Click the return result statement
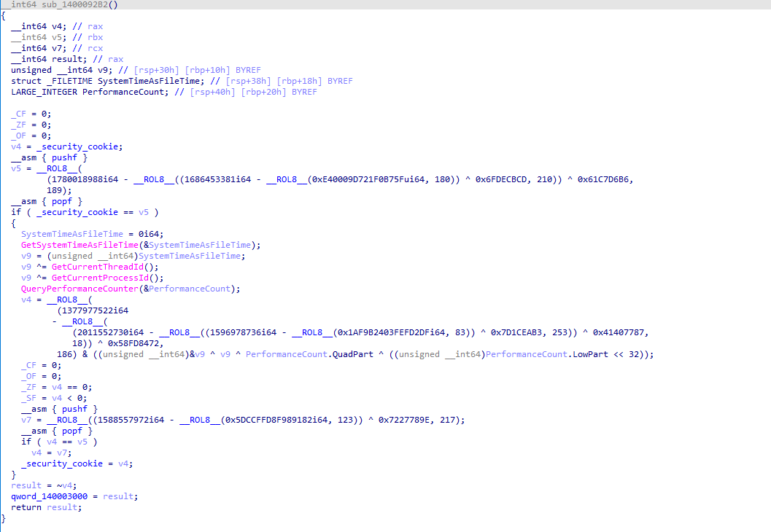Viewport: 771px width, 532px height. (46, 507)
